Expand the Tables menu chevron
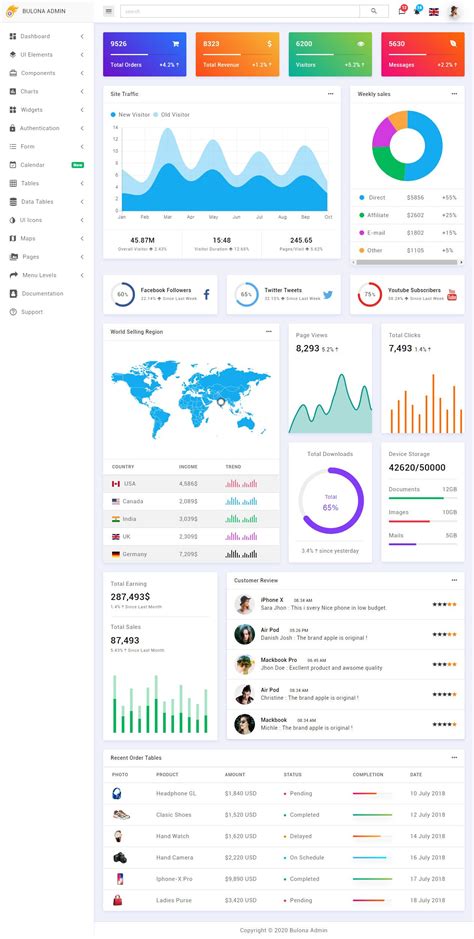This screenshot has height=939, width=474. (x=81, y=183)
